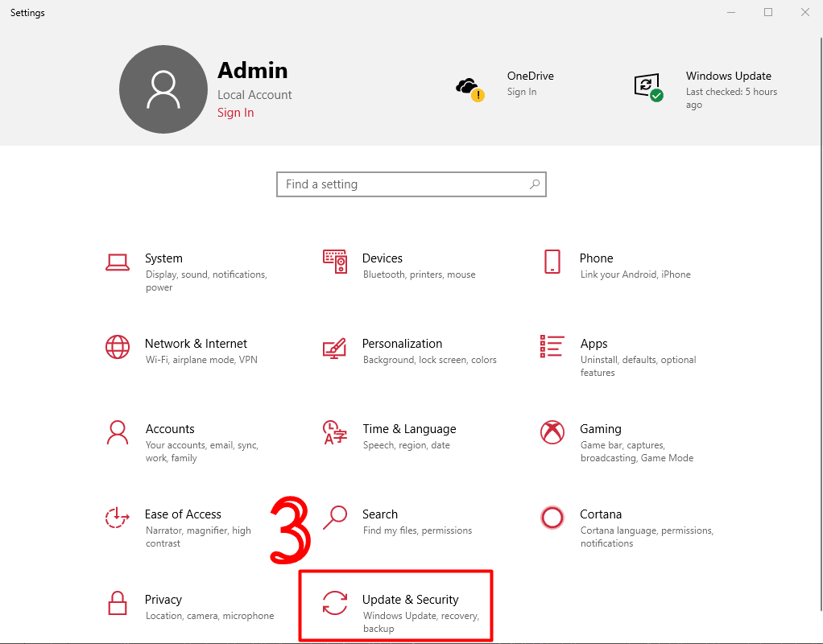Image resolution: width=823 pixels, height=644 pixels.
Task: Click the 'Bluetooth, printers, mouse' description
Action: point(419,275)
